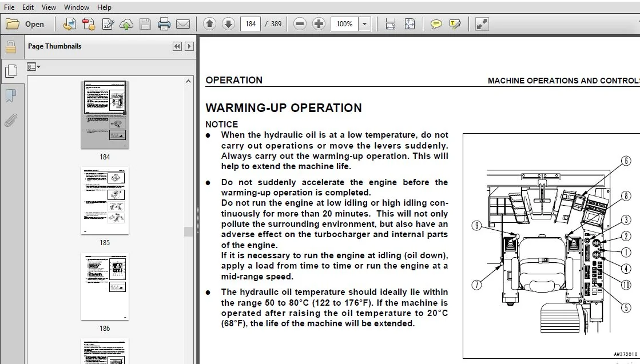This screenshot has width=640, height=364.
Task: Open the View menu
Action: click(49, 7)
